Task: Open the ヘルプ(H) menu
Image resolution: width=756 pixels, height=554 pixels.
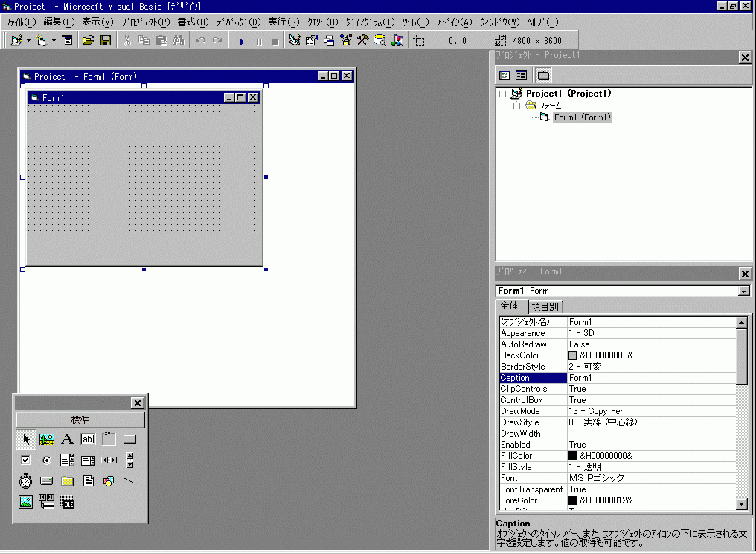Action: (543, 22)
